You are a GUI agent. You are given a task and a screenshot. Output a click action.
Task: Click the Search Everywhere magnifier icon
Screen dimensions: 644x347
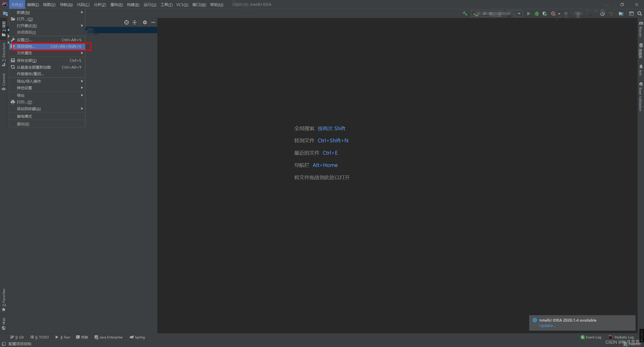[x=640, y=14]
